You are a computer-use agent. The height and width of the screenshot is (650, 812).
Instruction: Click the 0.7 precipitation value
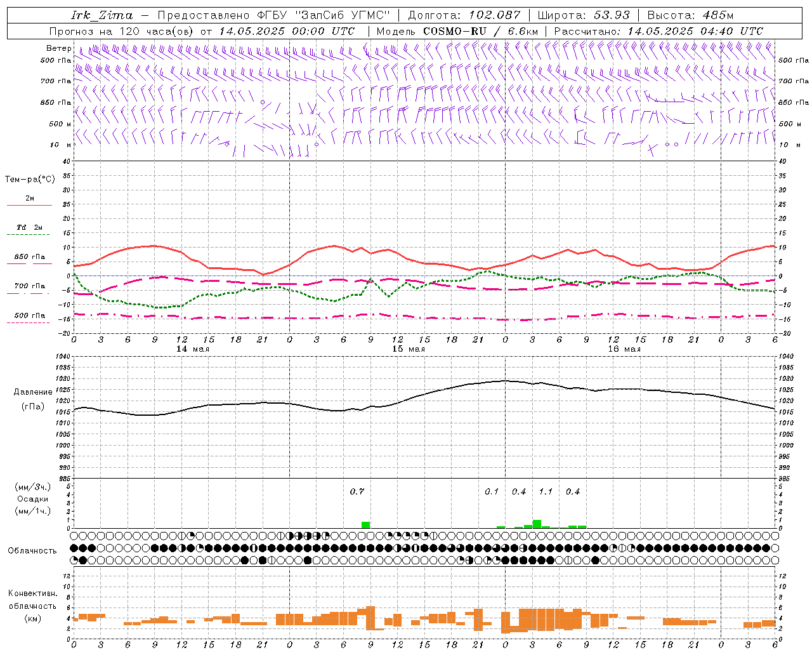pos(357,491)
